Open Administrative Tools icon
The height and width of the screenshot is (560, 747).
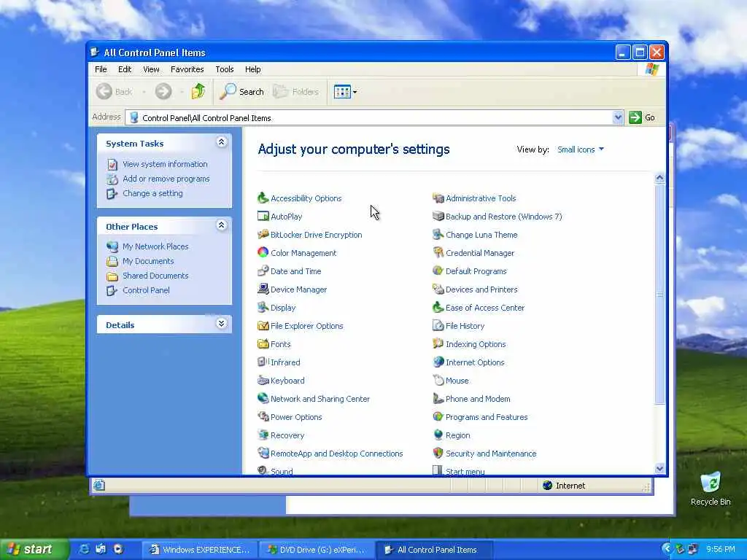[438, 198]
